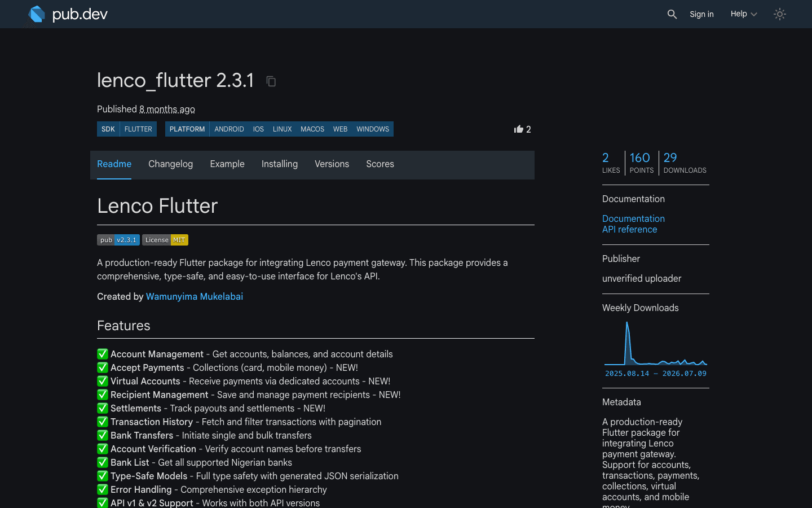Open the Scores tab

click(x=380, y=164)
